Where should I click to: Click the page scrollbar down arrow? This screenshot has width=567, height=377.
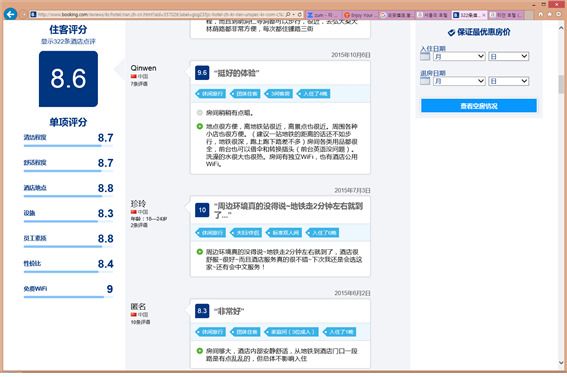click(561, 363)
